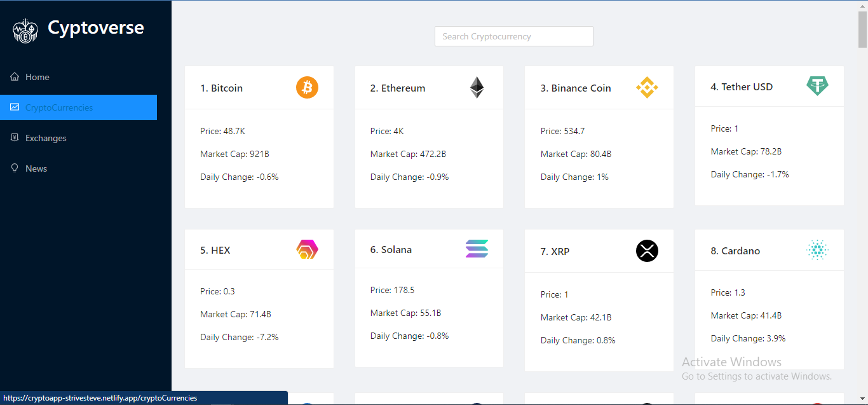Open the 6. Solana card title
The width and height of the screenshot is (868, 405).
(391, 250)
